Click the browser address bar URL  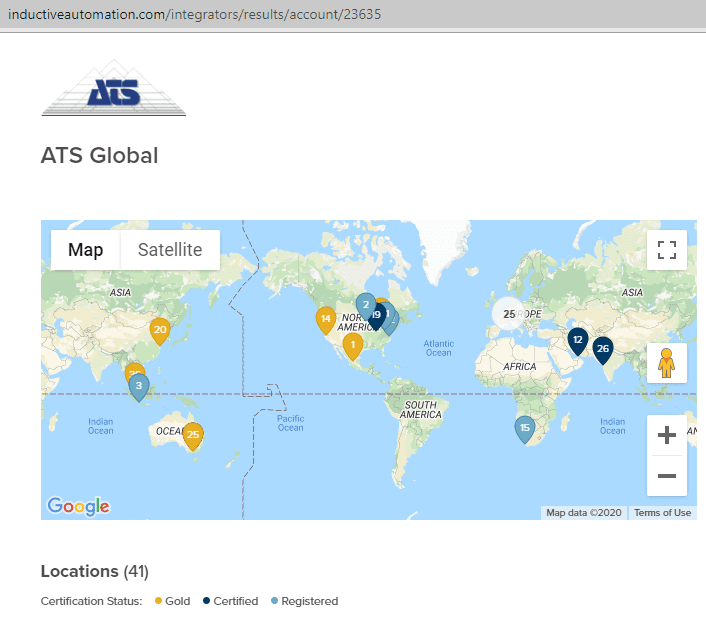tap(195, 14)
